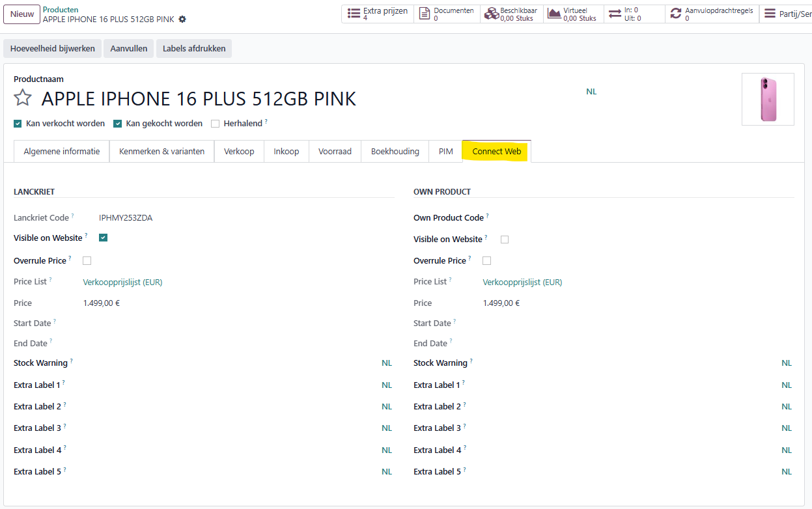Translate Own Product Extra Label 5 via NL
Screen dimensions: 812x509
click(787, 472)
